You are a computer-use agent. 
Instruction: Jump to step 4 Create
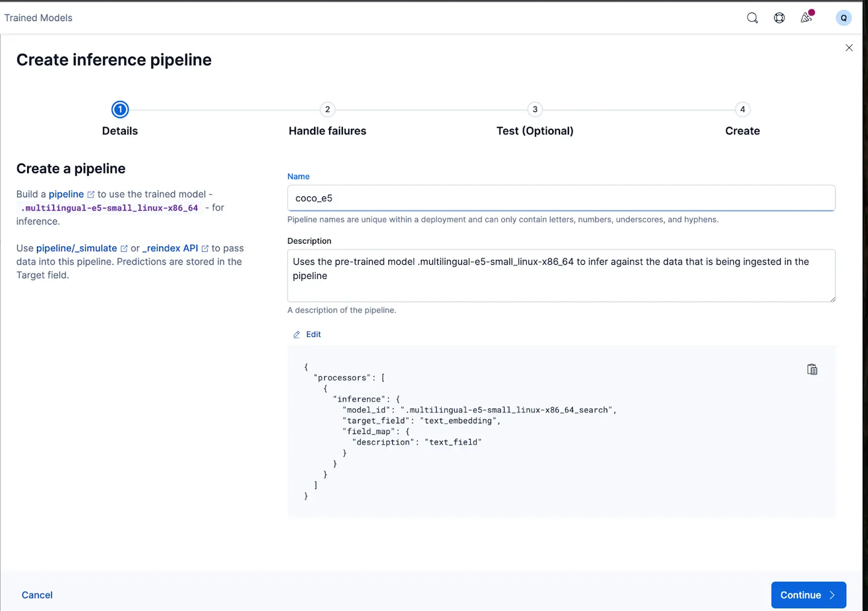[x=742, y=110]
